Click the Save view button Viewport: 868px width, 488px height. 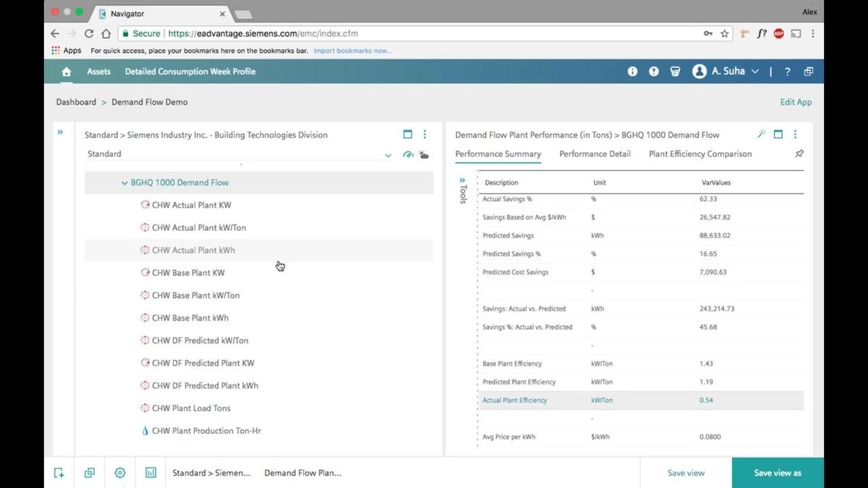(686, 473)
